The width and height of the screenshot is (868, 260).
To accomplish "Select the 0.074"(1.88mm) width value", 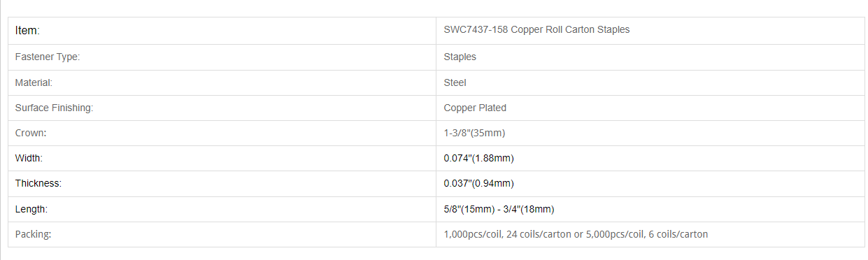I will [478, 159].
